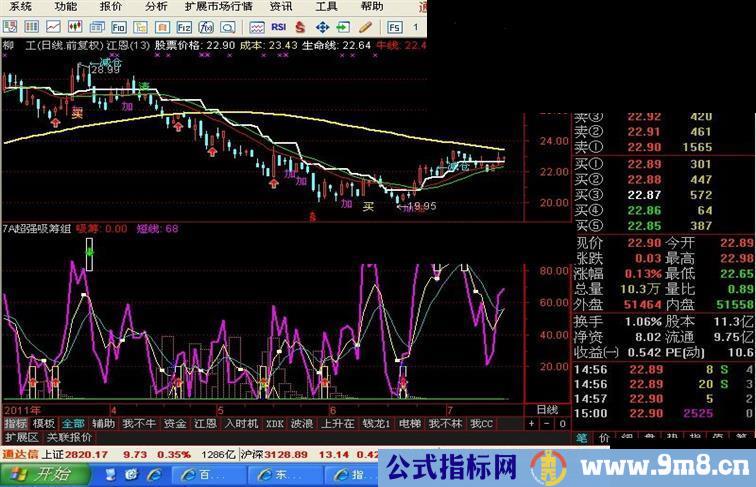The image size is (756, 487).
Task: Select the 上升在 indicator tab
Action: click(338, 424)
